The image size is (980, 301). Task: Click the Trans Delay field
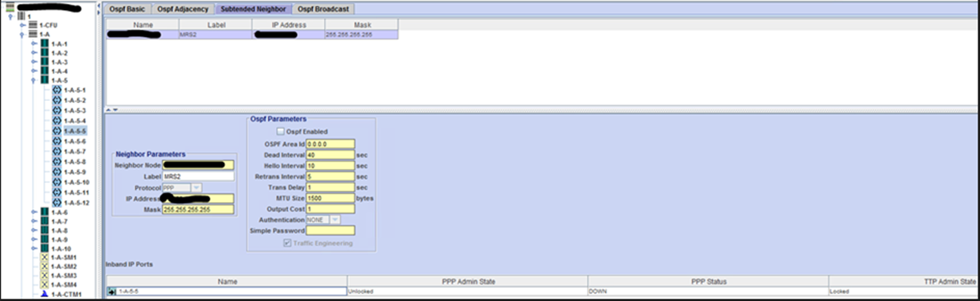(330, 187)
